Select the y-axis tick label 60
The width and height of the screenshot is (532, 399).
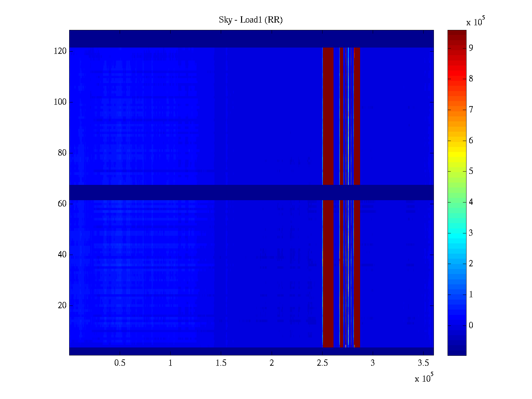pos(62,204)
